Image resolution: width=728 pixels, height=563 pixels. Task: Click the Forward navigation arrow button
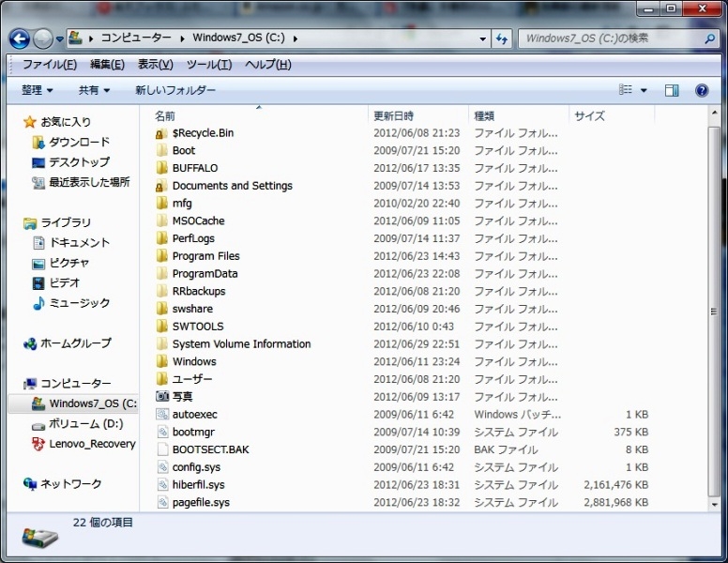[x=43, y=39]
